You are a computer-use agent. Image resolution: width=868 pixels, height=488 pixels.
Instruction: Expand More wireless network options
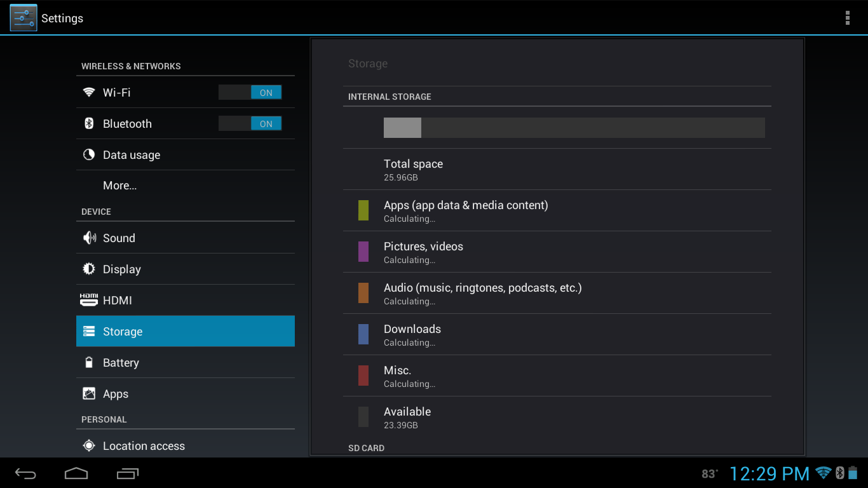click(119, 185)
